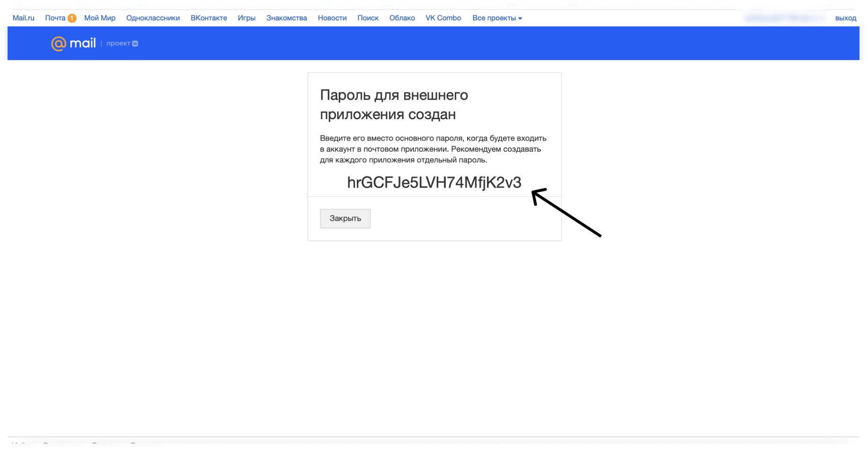Open Новости section
The height and width of the screenshot is (453, 868).
coord(332,18)
